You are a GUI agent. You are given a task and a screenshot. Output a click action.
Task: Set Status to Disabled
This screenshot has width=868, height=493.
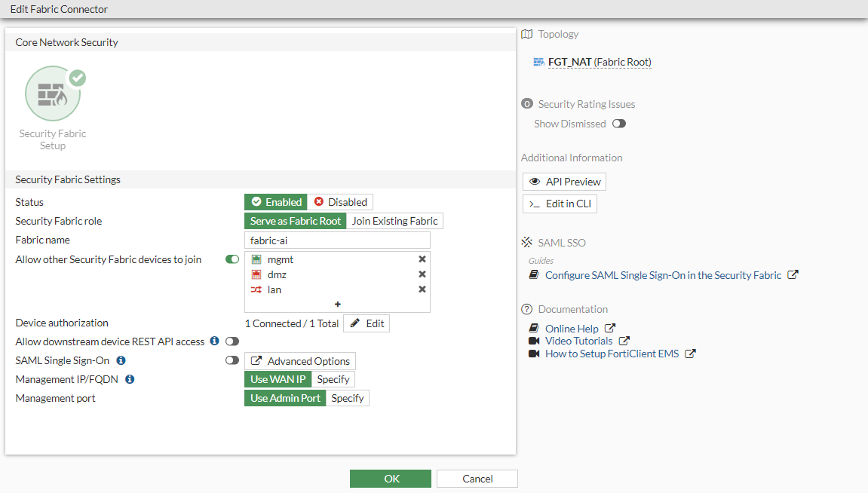[340, 202]
